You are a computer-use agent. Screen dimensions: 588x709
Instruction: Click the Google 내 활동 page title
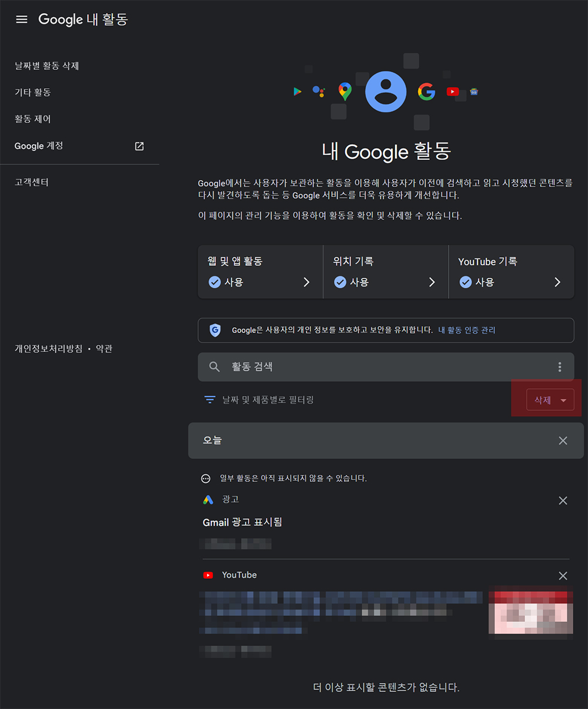(83, 19)
